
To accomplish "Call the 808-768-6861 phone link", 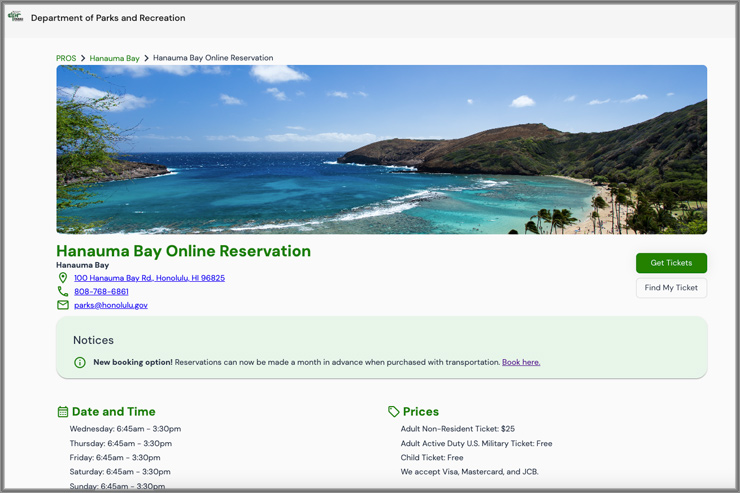I will click(101, 292).
